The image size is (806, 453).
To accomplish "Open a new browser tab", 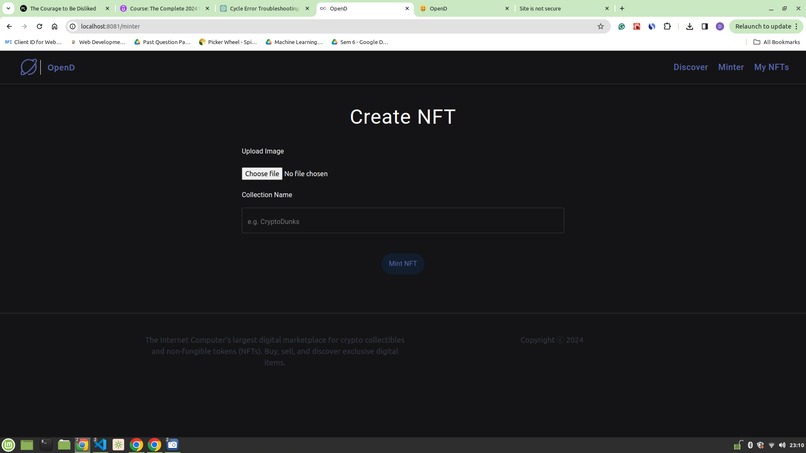I will coord(622,9).
